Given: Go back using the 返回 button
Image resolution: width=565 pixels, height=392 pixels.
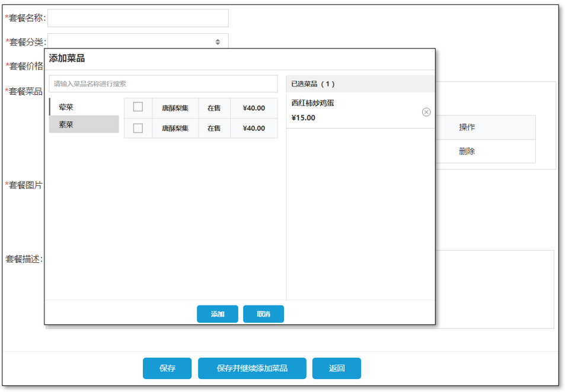Looking at the screenshot, I should coord(337,368).
